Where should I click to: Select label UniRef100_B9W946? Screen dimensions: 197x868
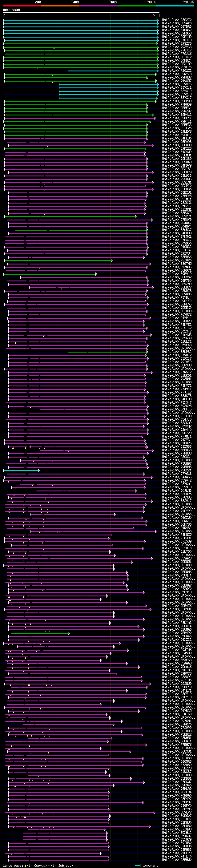point(177,785)
